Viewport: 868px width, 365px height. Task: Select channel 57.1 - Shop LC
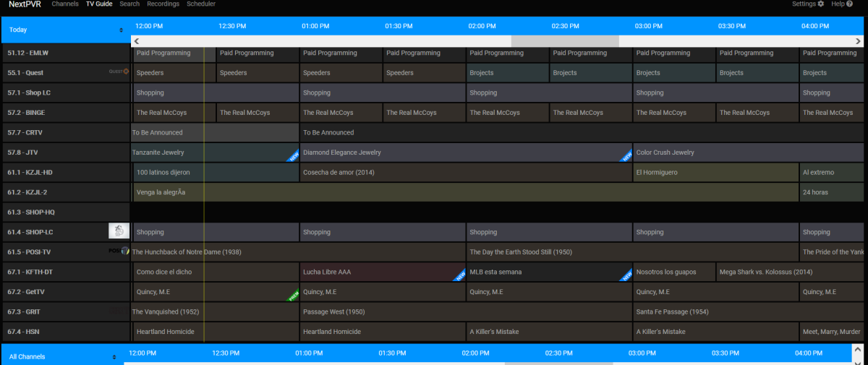click(x=65, y=93)
